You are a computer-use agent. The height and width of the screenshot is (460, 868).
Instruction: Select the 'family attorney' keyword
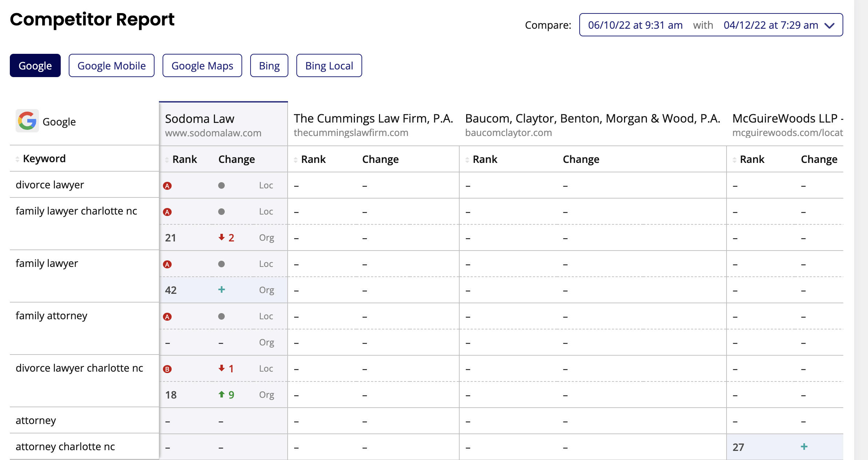(x=51, y=316)
